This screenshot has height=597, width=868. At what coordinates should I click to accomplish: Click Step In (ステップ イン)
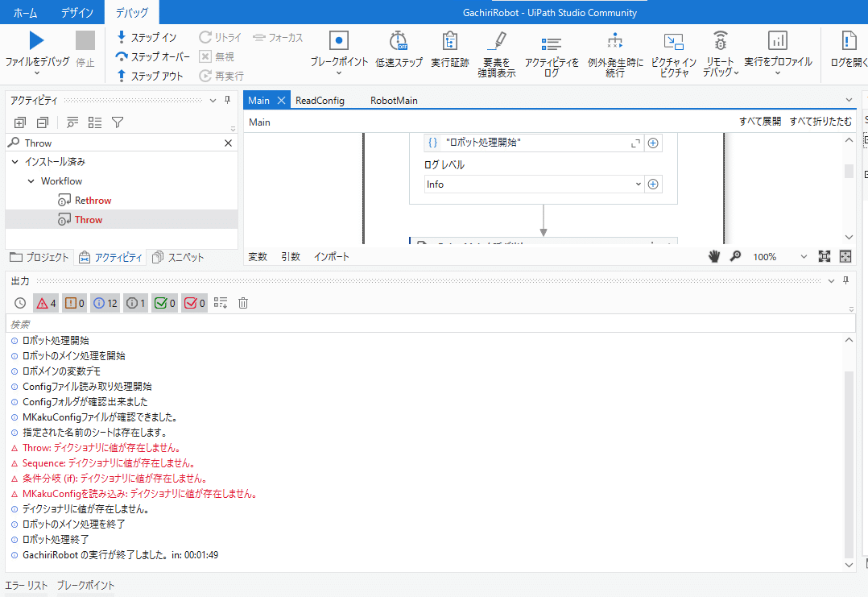tap(147, 37)
